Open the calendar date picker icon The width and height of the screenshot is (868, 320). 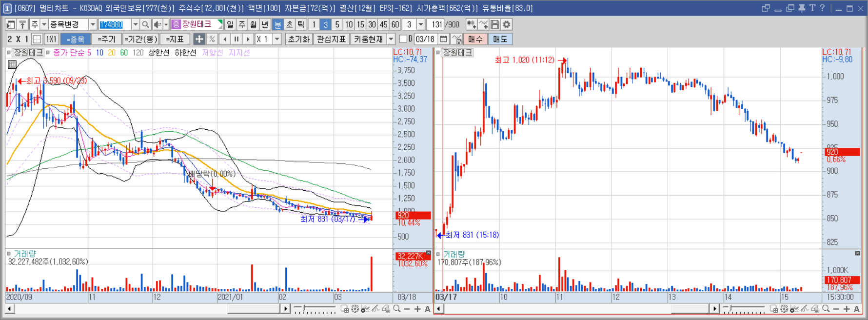pos(443,39)
